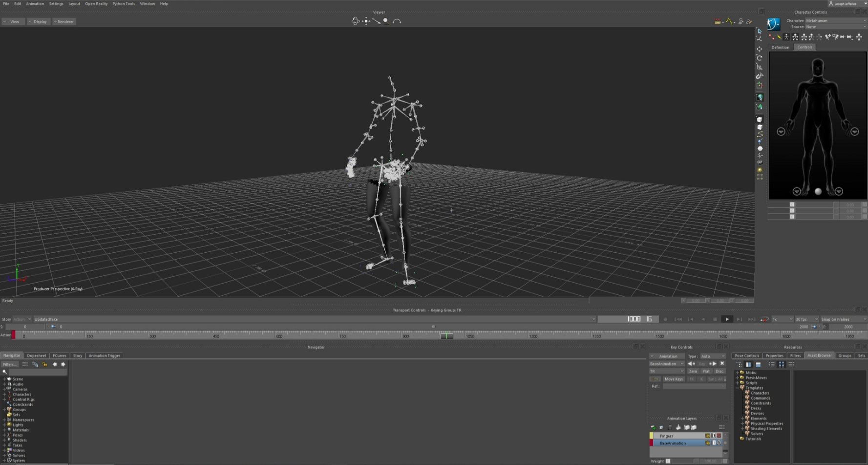
Task: Select Asset Browser vertical split layout icon
Action: point(748,364)
